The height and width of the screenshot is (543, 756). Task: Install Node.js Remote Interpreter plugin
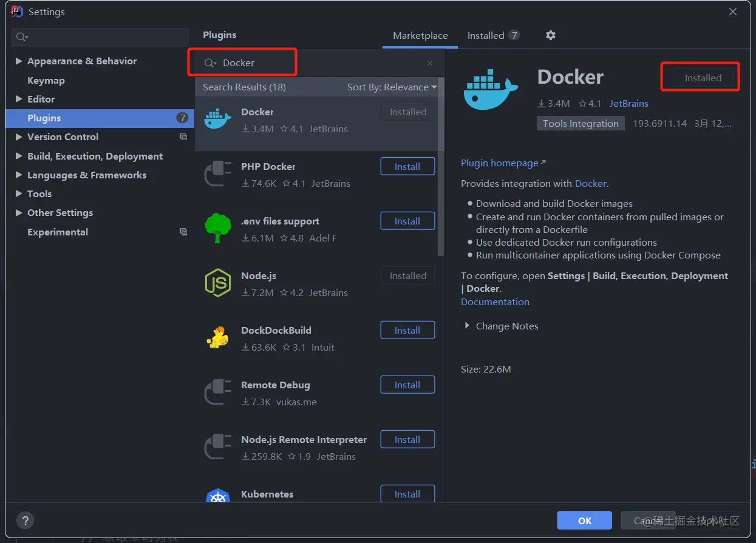[407, 439]
